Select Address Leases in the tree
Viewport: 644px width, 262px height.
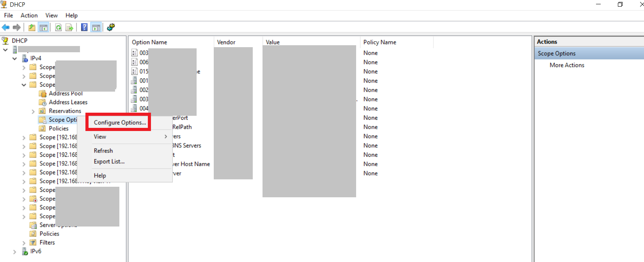(x=68, y=102)
